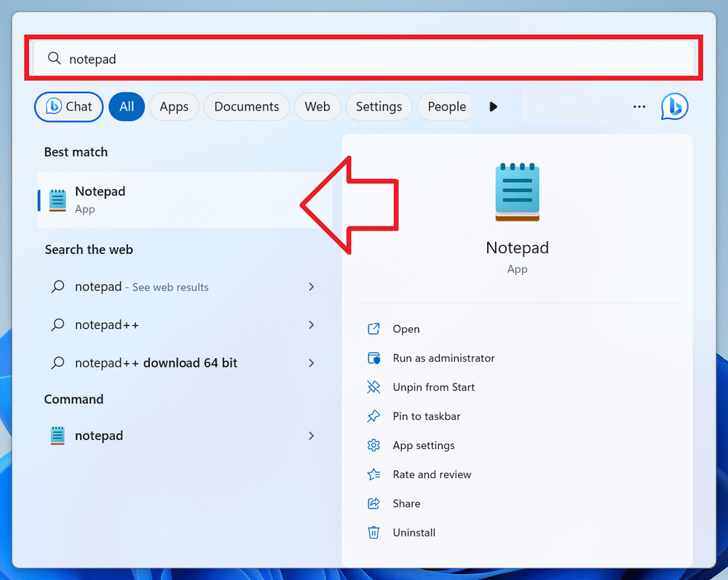The height and width of the screenshot is (580, 728).
Task: Open Bing Chat with the Bing icon
Action: point(674,106)
